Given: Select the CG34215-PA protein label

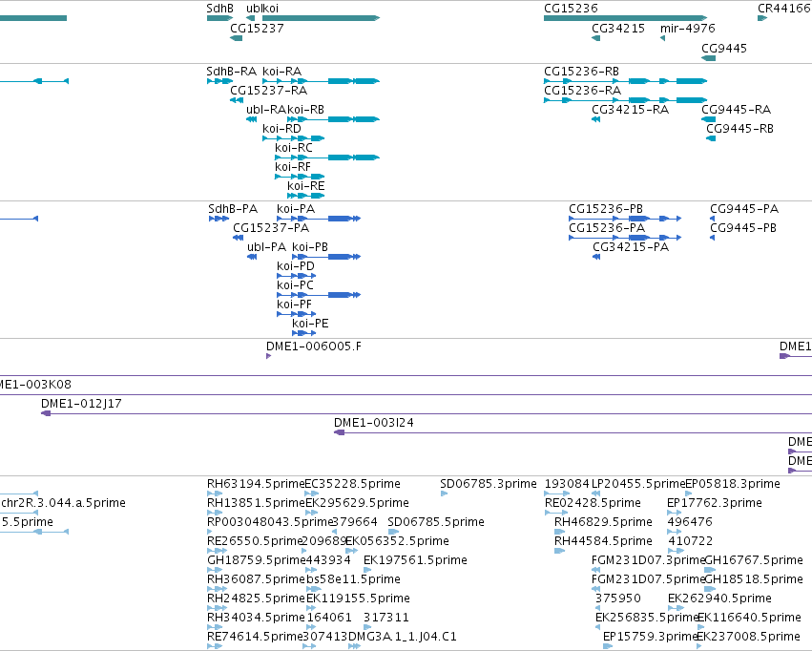Looking at the screenshot, I should click(x=631, y=247).
